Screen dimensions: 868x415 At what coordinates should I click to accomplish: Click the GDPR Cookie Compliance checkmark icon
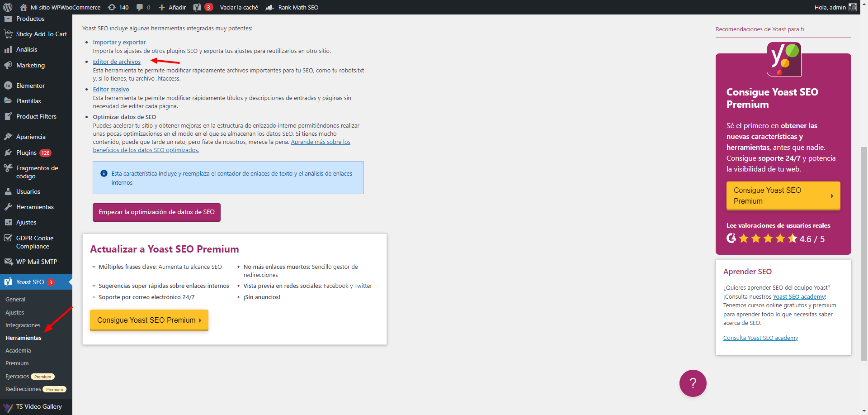click(8, 238)
